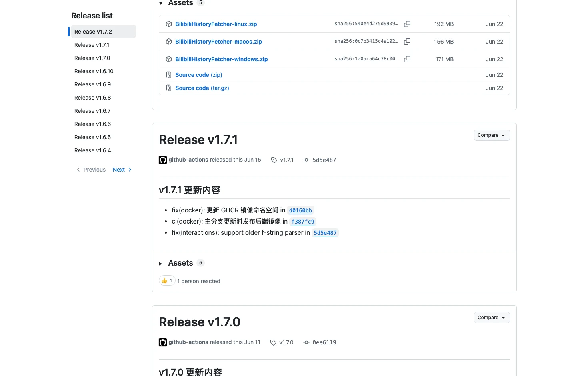The image size is (588, 376).
Task: Click commit icon next to 0ee6119
Action: (x=306, y=342)
